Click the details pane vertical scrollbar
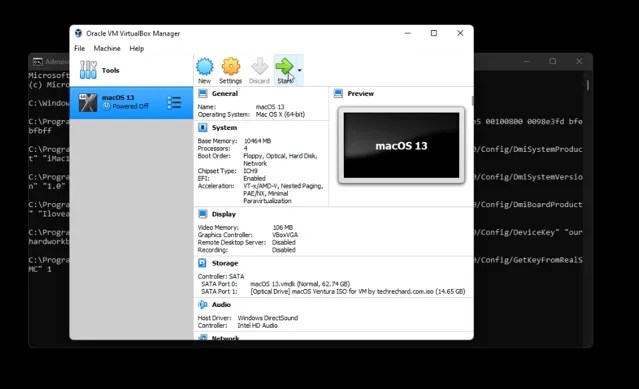Image resolution: width=639 pixels, height=389 pixels. pyautogui.click(x=472, y=101)
